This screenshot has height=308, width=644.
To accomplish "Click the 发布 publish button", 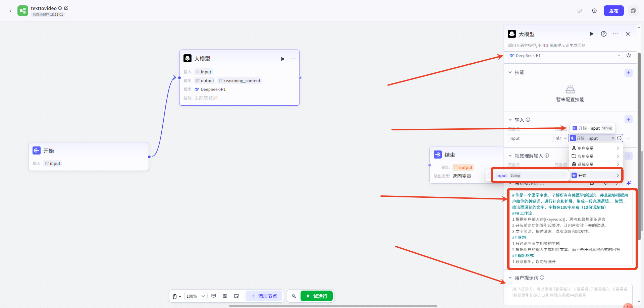I will 613,11.
